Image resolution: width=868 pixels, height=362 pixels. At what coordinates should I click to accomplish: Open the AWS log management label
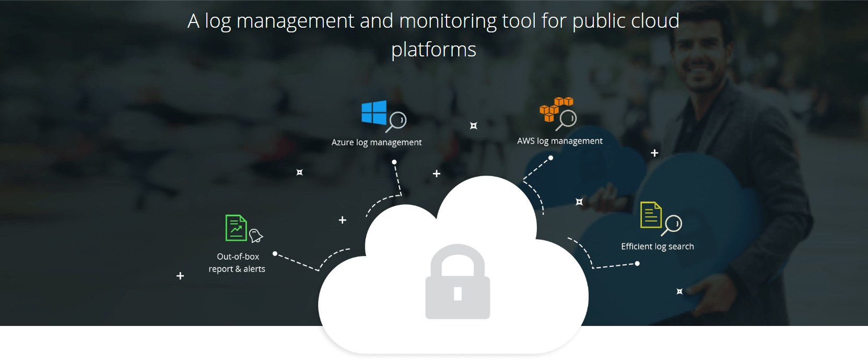pyautogui.click(x=560, y=141)
